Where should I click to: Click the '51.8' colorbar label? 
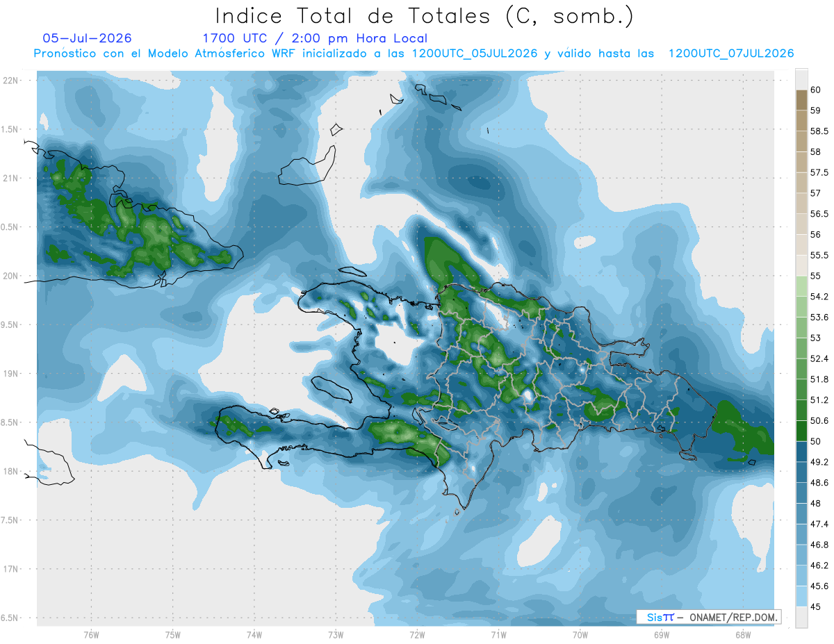point(819,379)
